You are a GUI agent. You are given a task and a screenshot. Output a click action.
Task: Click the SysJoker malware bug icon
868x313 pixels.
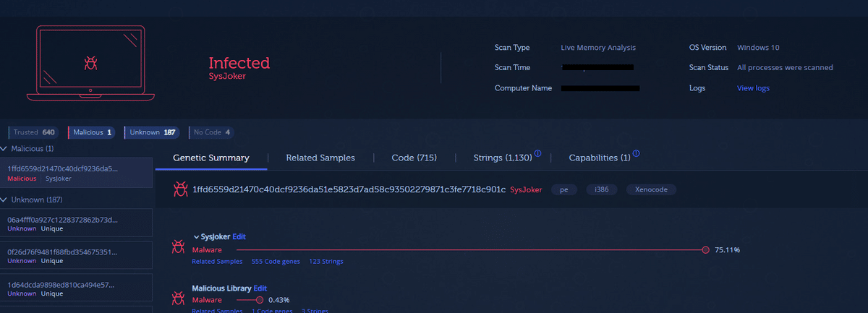point(178,246)
